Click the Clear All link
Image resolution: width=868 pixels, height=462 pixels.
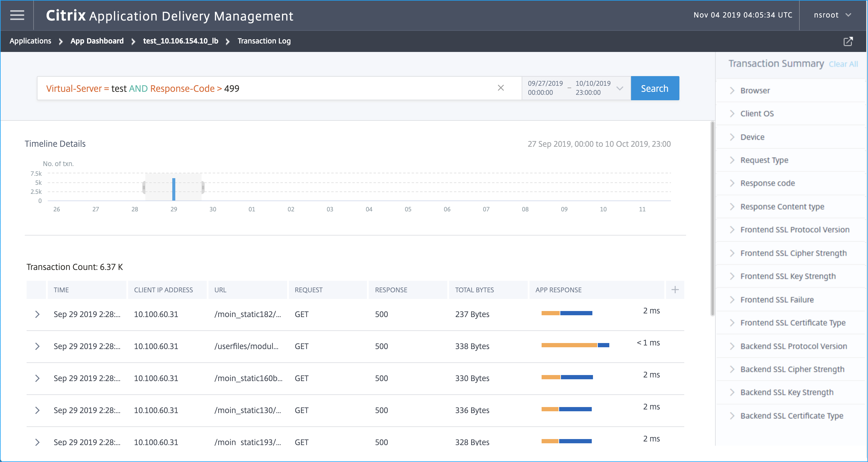pos(843,64)
